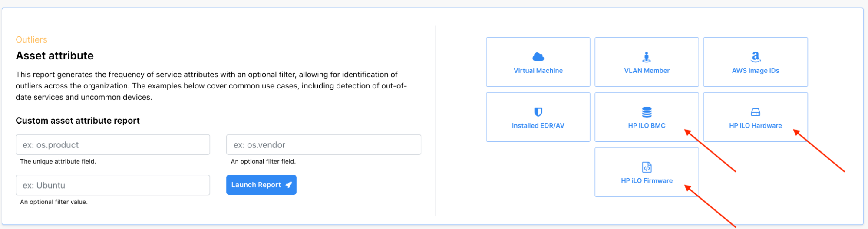Choose the HP iLO BMC text label
Viewport: 868px width, 229px height.
pos(647,126)
